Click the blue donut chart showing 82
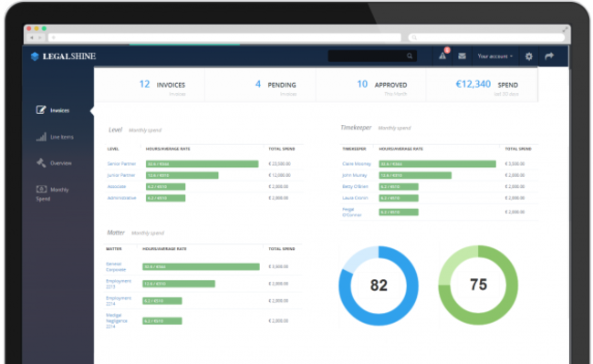The width and height of the screenshot is (593, 364). 379,286
